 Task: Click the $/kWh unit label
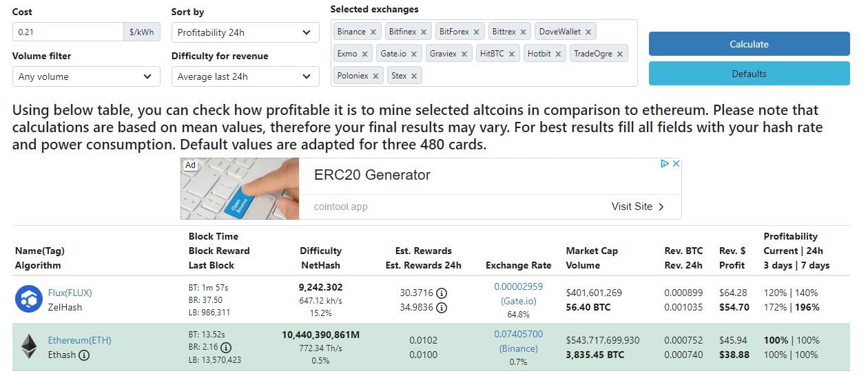point(142,32)
